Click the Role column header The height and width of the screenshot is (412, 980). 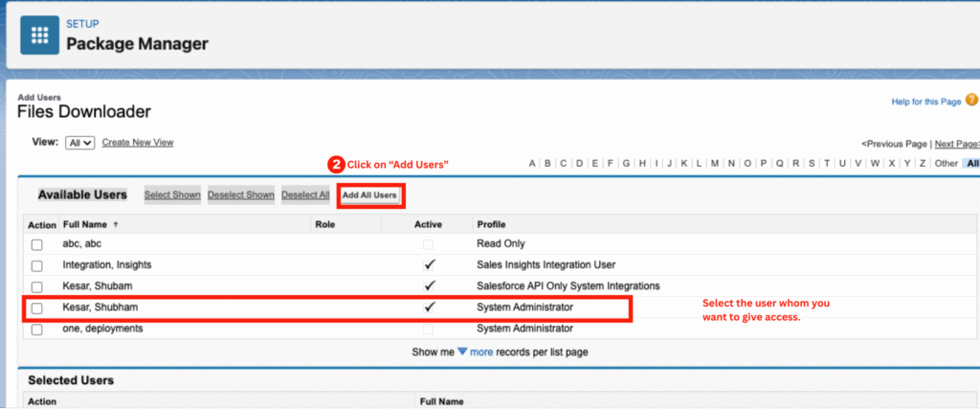pyautogui.click(x=326, y=224)
